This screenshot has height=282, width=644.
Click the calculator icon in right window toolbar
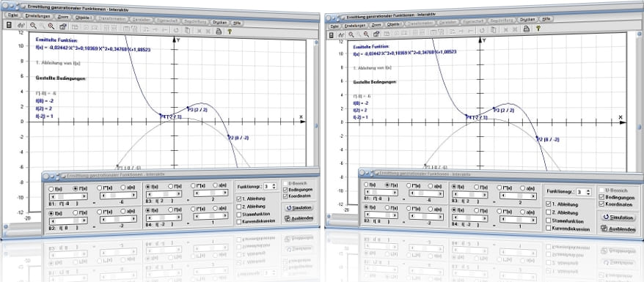(332, 35)
